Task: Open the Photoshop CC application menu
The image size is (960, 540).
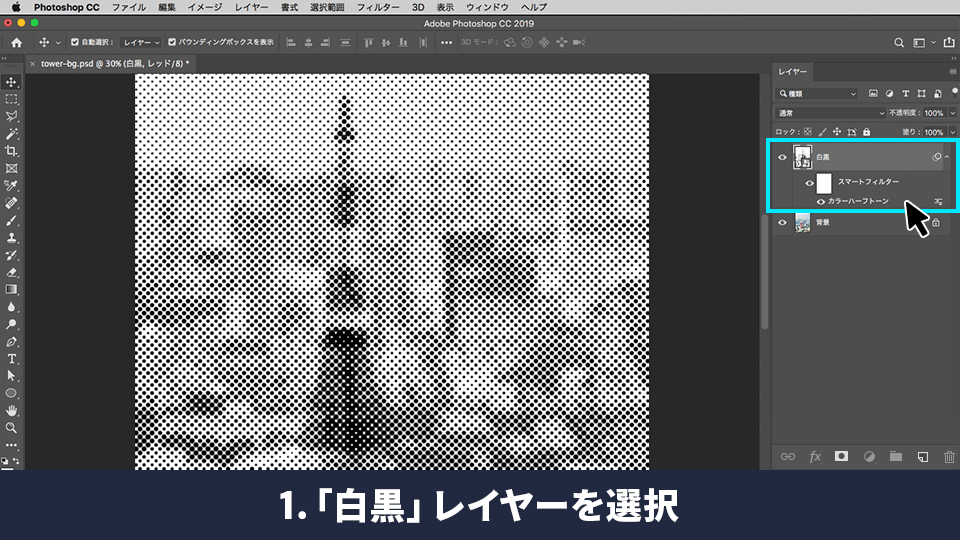Action: [66, 7]
